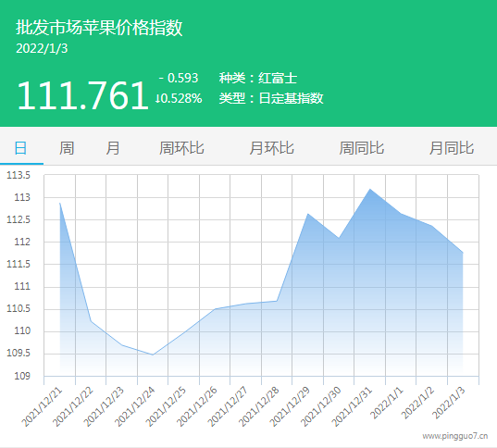Click the www.pingguo7.cn watermark link
497x448 pixels.
pos(454,436)
